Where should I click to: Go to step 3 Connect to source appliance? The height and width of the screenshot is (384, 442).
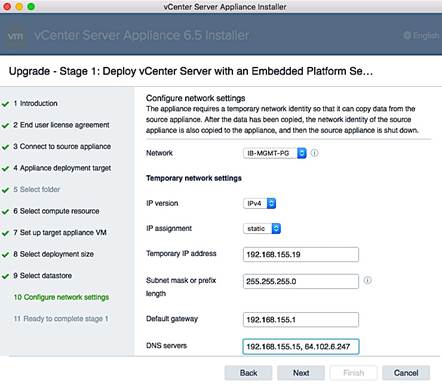(62, 147)
